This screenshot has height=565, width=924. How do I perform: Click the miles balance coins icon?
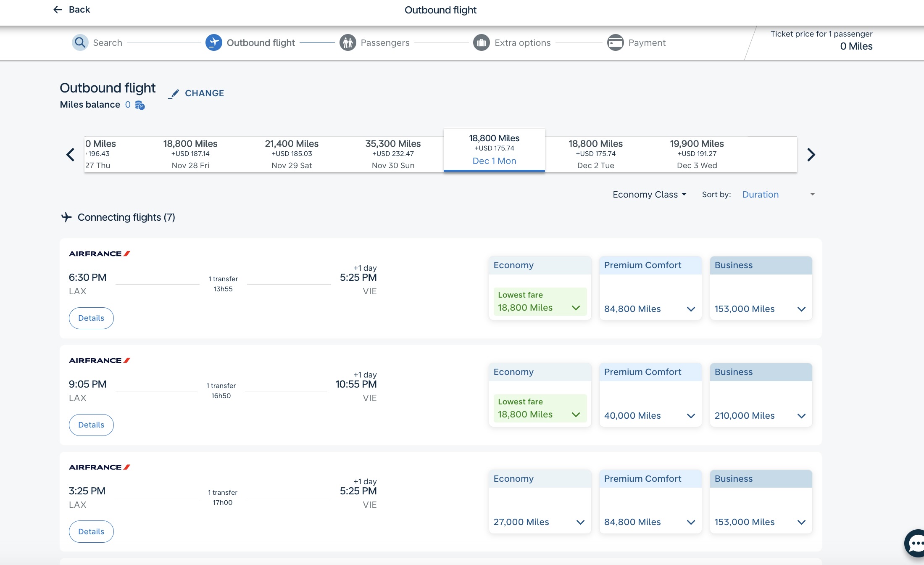pos(140,105)
